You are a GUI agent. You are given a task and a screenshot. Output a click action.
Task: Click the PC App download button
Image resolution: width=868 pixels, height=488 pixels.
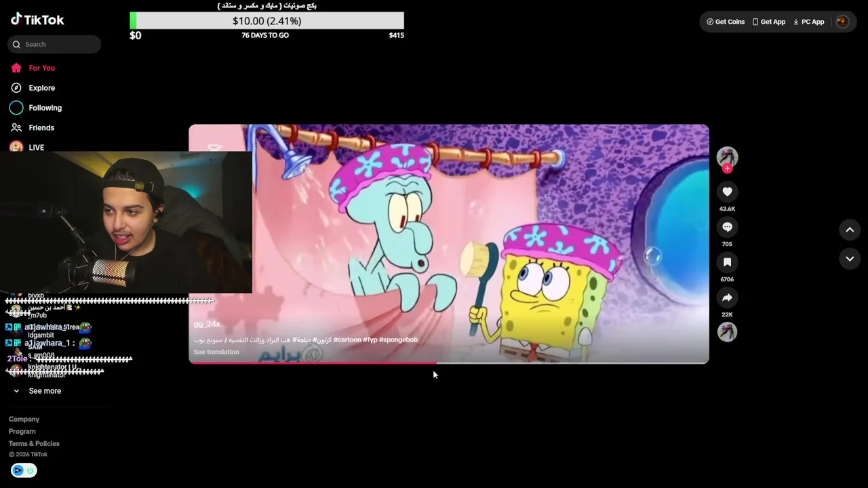pos(809,22)
